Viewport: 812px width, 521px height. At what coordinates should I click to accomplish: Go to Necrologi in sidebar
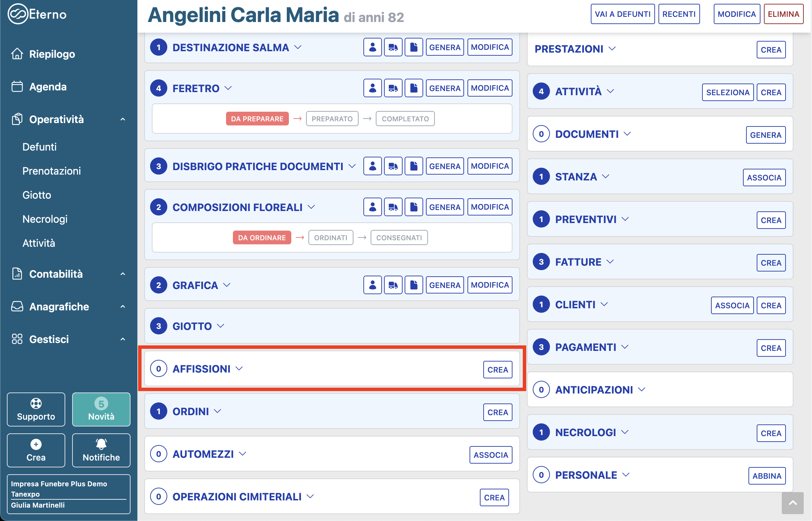point(45,219)
